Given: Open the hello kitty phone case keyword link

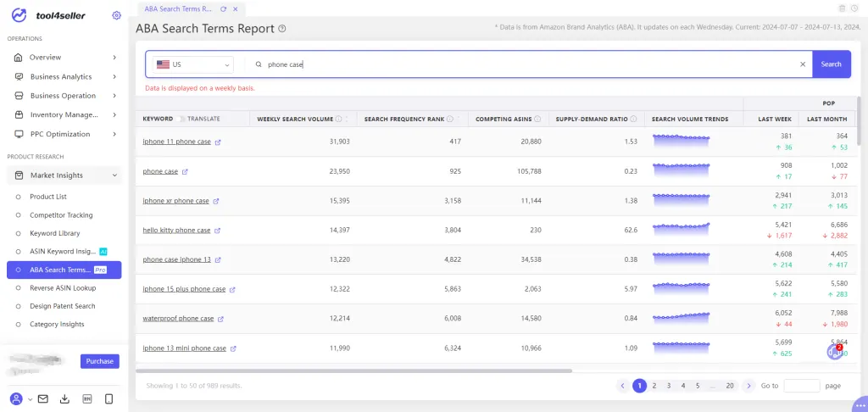Looking at the screenshot, I should [176, 231].
